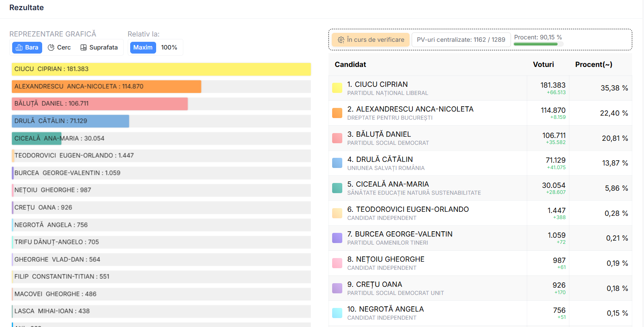Click the Suprafata treemap icon

(84, 47)
